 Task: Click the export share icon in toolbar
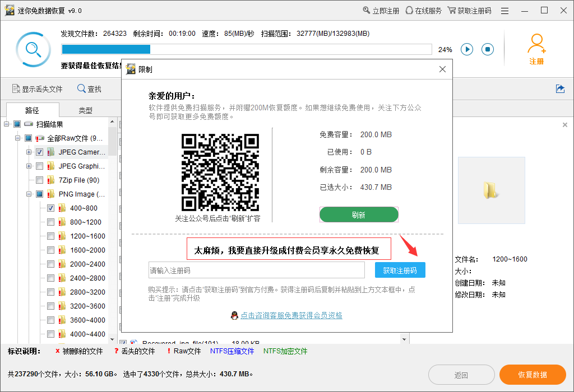click(560, 88)
